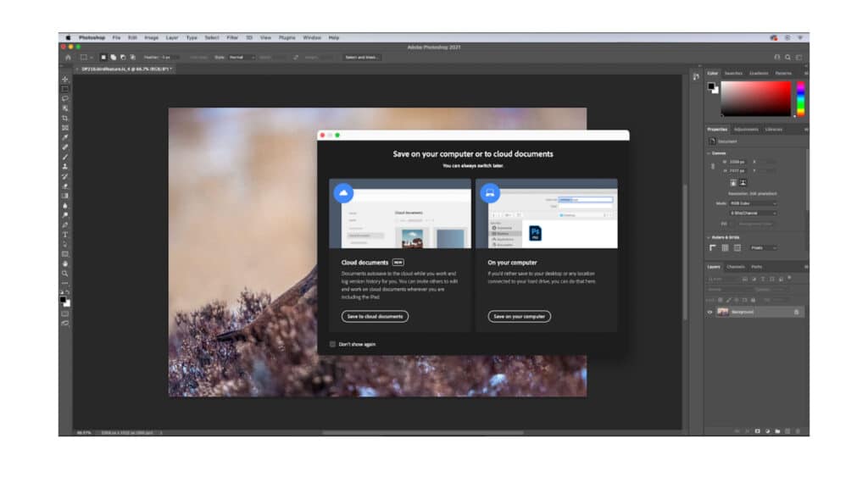
Task: Hide the Background layer with eye icon
Action: click(709, 312)
